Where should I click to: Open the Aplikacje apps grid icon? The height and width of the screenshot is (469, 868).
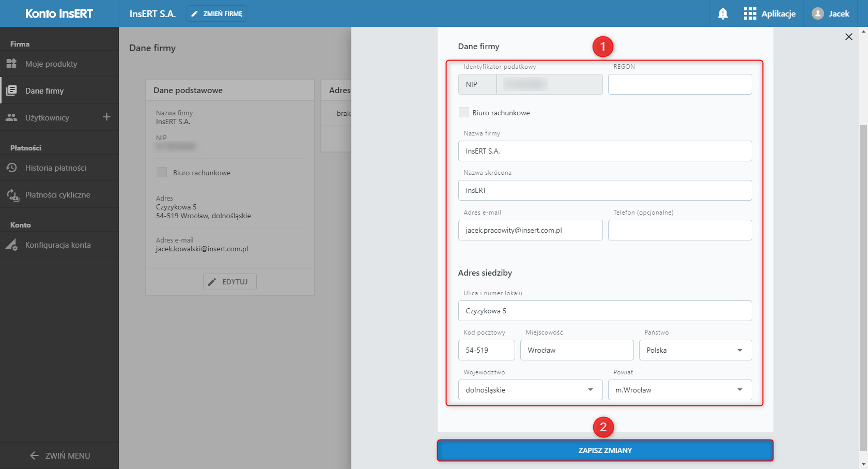coord(750,13)
